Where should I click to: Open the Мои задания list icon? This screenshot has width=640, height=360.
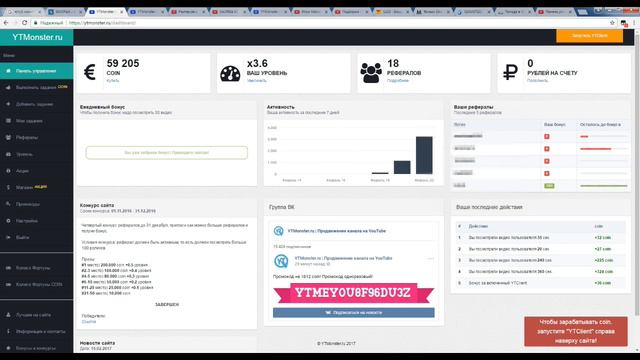[8, 121]
